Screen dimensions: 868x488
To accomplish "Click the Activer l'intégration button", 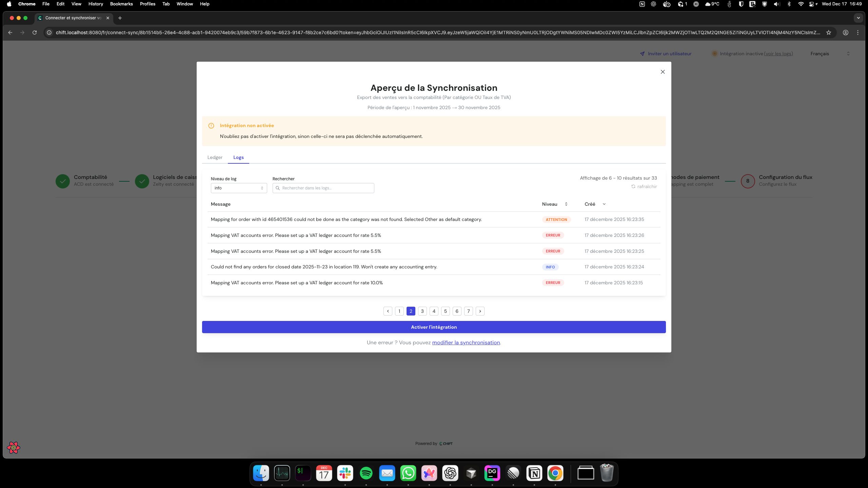I will pyautogui.click(x=434, y=327).
